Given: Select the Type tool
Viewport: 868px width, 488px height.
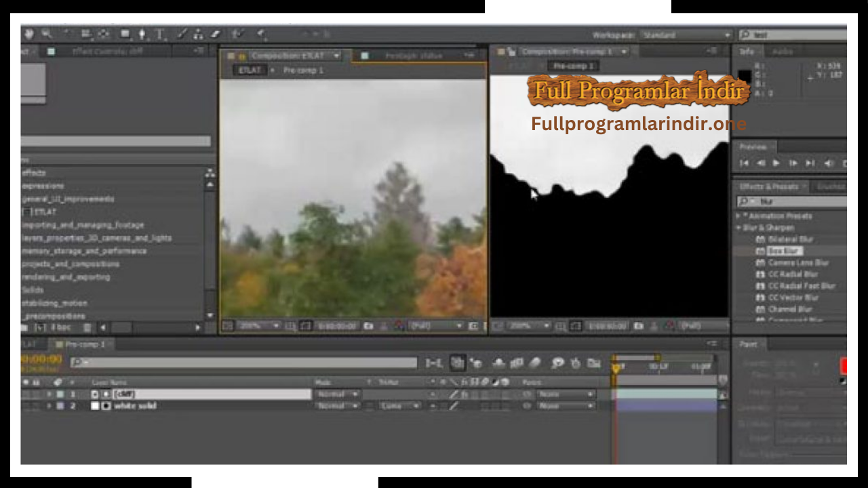Looking at the screenshot, I should pyautogui.click(x=160, y=33).
